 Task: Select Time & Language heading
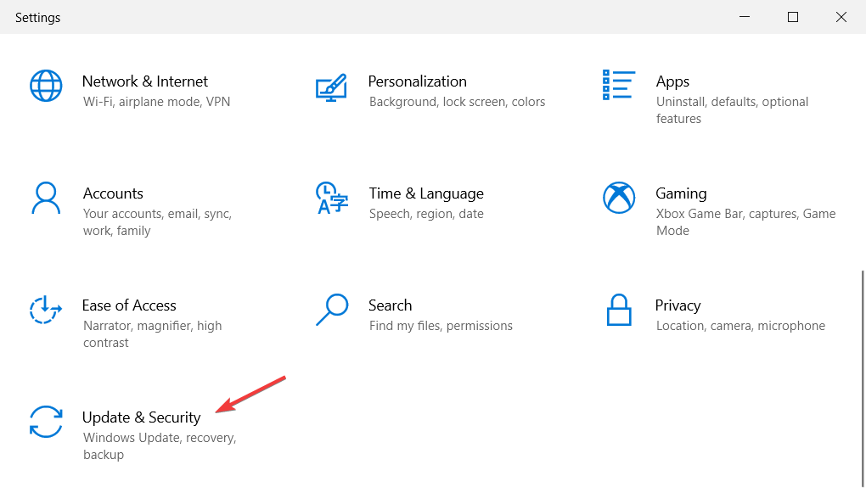(426, 193)
